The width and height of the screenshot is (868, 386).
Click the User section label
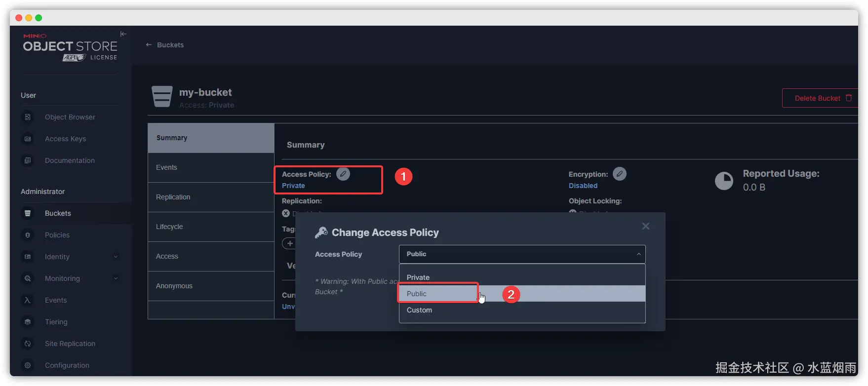29,95
